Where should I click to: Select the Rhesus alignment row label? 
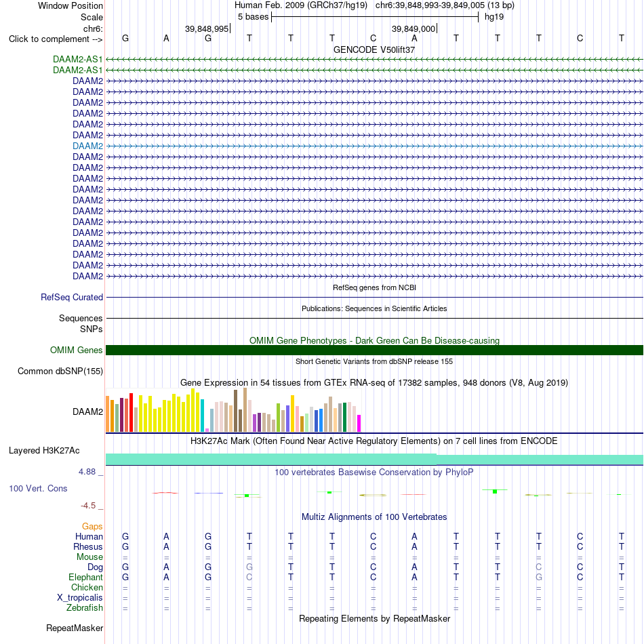tap(88, 546)
